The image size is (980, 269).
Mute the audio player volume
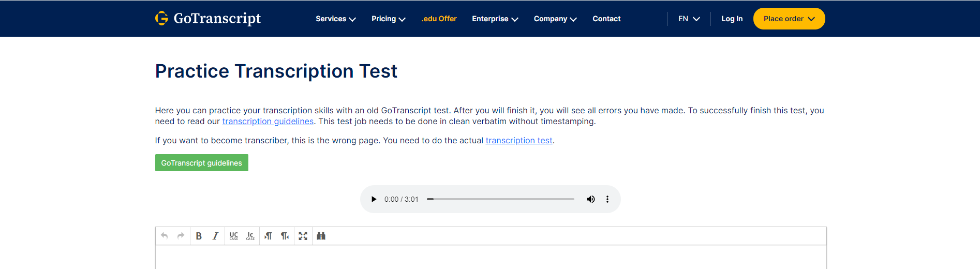(x=590, y=199)
